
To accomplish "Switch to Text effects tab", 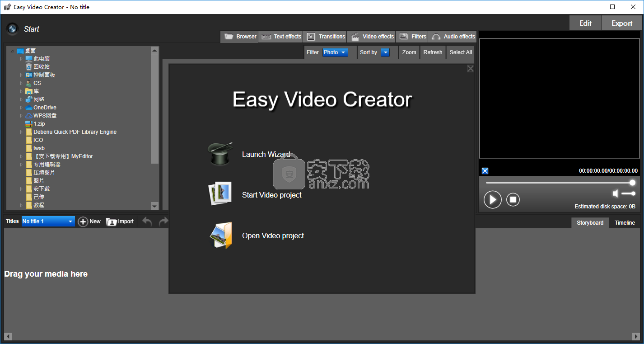I will pyautogui.click(x=281, y=37).
